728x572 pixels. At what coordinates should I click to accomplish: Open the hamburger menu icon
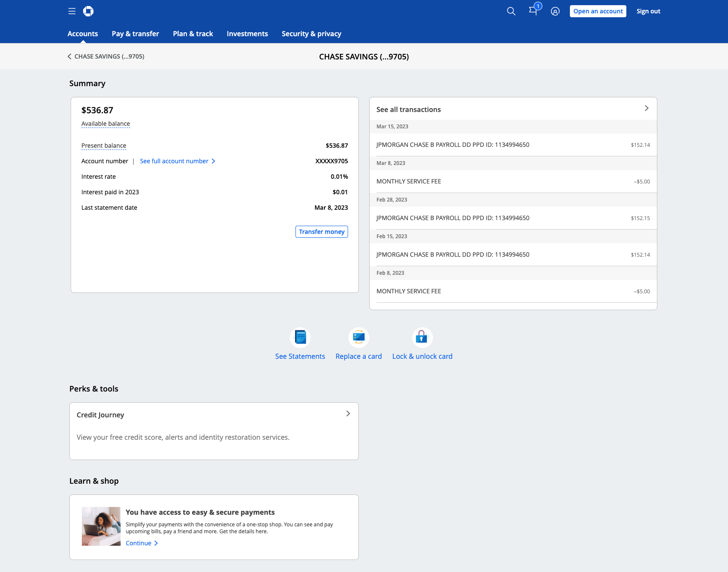pos(72,11)
